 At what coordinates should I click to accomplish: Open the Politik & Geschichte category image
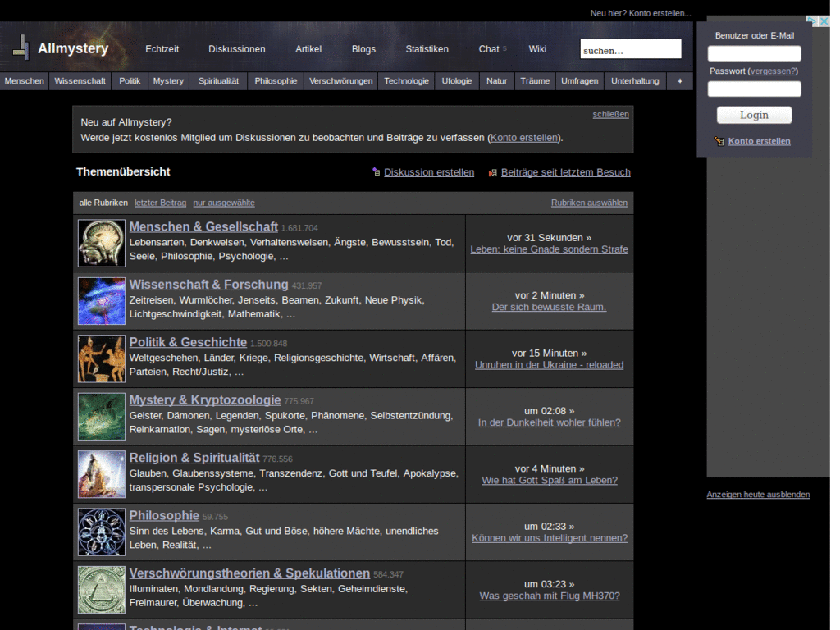point(102,358)
